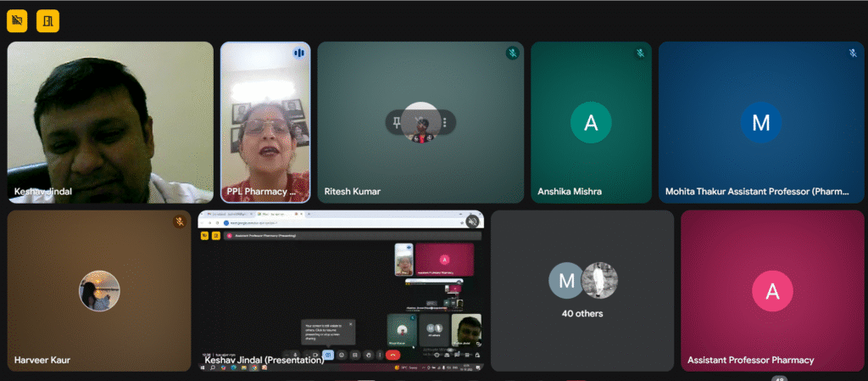Screen dimensions: 868x381
Task: Click the first yellow icon at top-left
Action: (17, 21)
